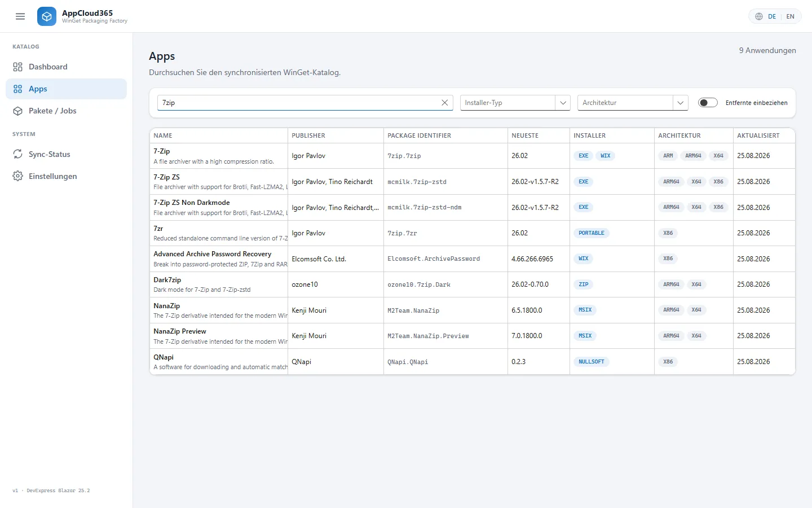812x508 pixels.
Task: Click the Apps sidebar icon
Action: (18, 89)
